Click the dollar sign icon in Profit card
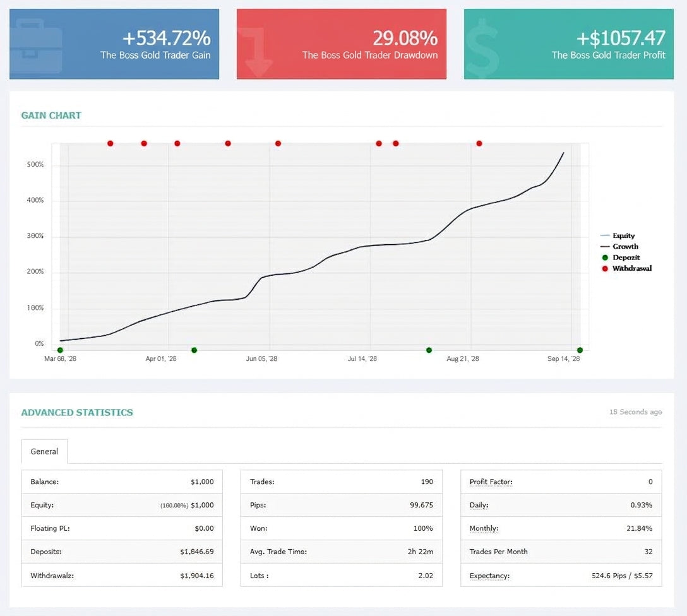Screen dimensions: 687x616 [x=482, y=48]
